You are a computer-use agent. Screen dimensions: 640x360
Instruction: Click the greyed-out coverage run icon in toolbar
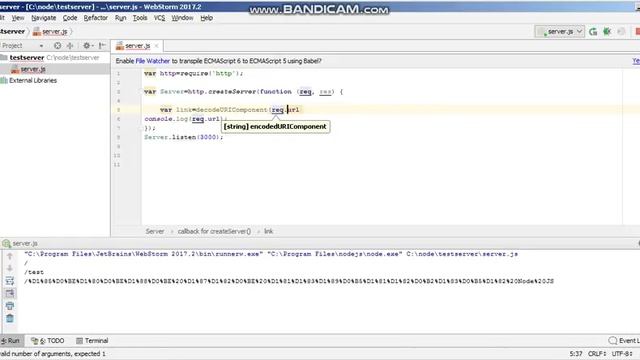tap(621, 31)
